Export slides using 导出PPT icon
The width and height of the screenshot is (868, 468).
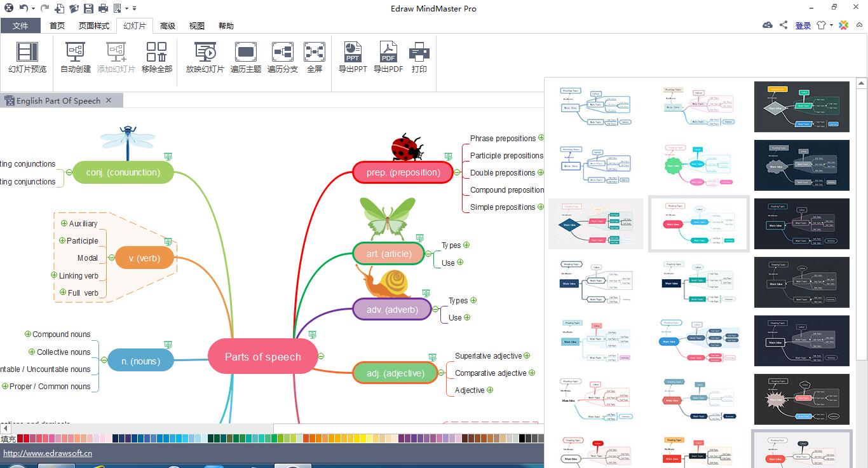click(x=353, y=58)
